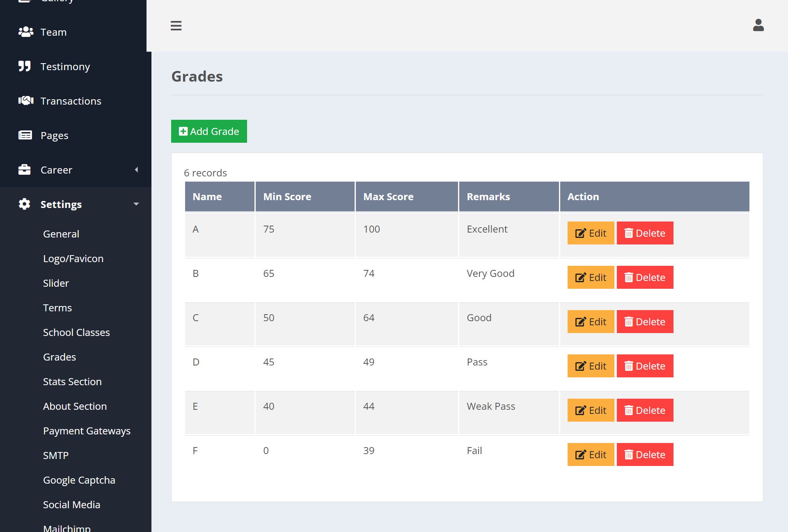This screenshot has height=532, width=788.
Task: Collapse the Settings submenu caret
Action: click(x=136, y=204)
